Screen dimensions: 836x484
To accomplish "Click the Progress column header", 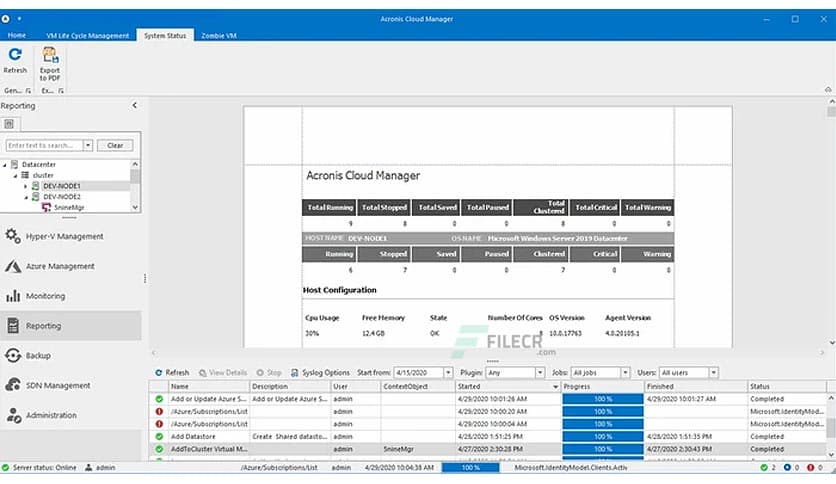I will 603,386.
